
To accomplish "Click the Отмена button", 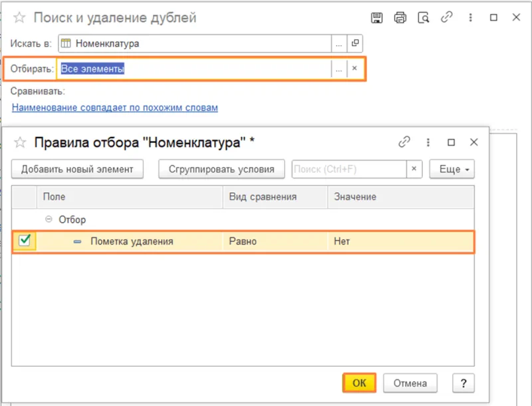I will pyautogui.click(x=410, y=383).
